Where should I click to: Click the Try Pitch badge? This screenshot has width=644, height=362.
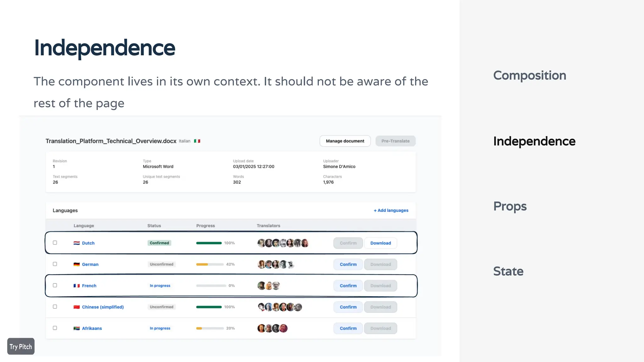coord(21,346)
